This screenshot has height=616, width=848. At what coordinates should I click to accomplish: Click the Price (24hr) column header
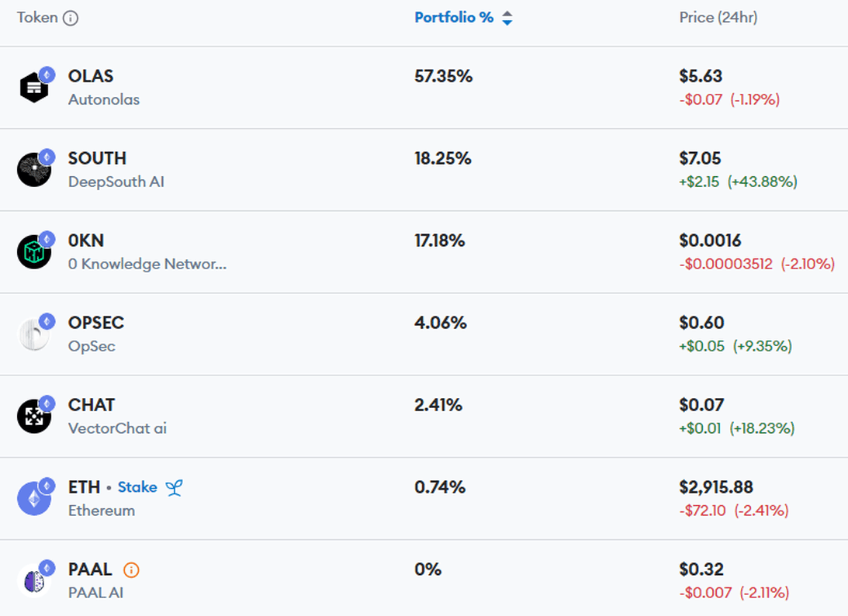[718, 18]
